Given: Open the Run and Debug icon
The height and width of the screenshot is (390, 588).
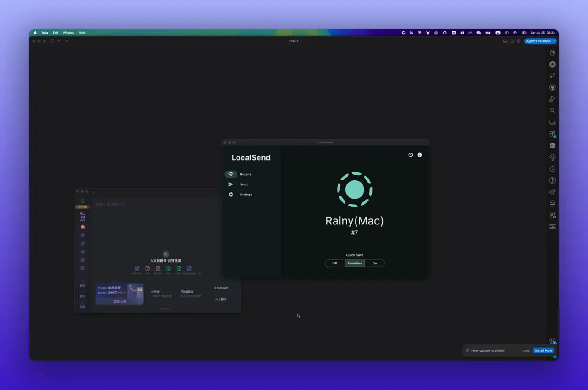Looking at the screenshot, I should click(x=553, y=99).
